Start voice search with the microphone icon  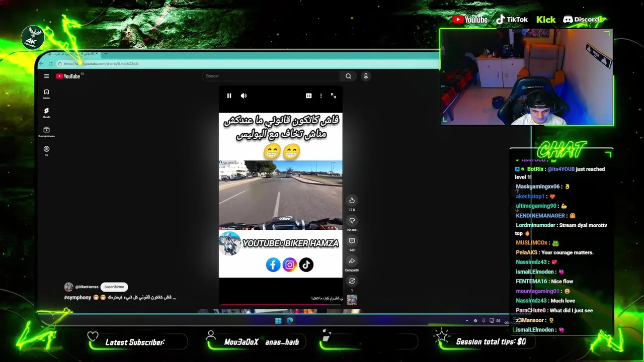[x=366, y=76]
